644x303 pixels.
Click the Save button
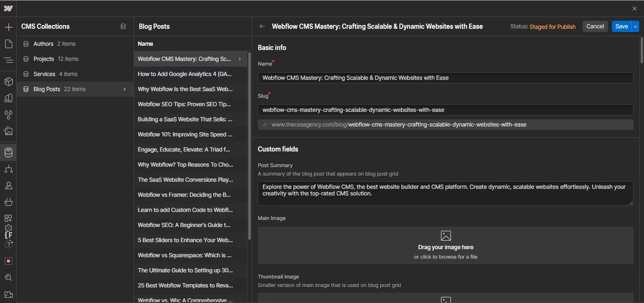(x=621, y=26)
